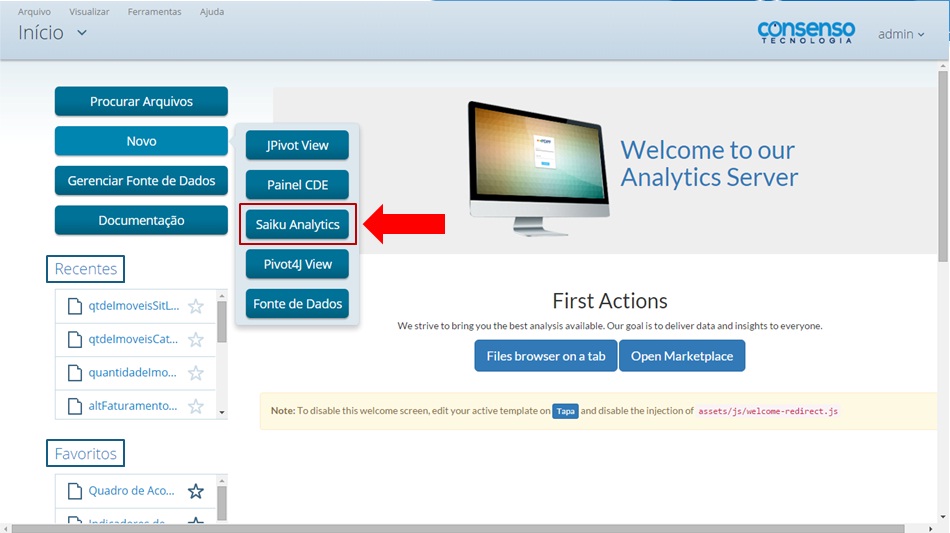Click horizontal scrollbar right arrow
This screenshot has width=950, height=533.
point(931,529)
